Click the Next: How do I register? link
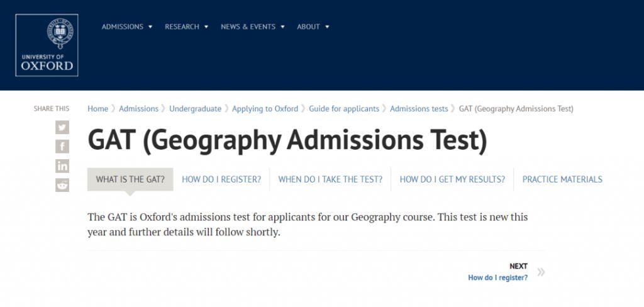The height and width of the screenshot is (307, 644). coord(498,278)
